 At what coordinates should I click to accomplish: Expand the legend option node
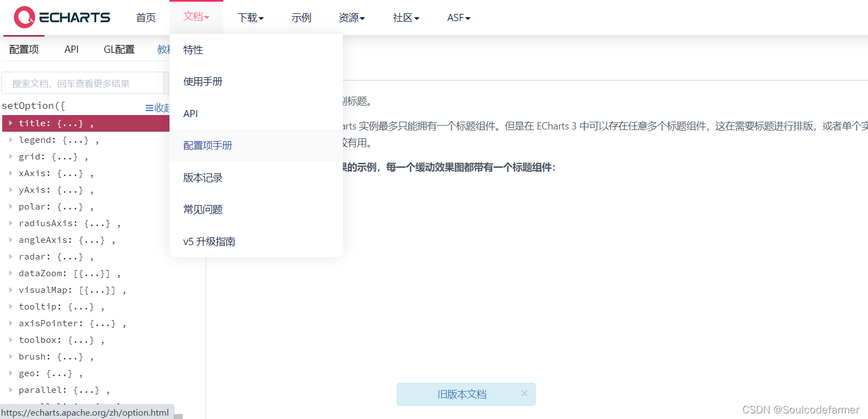click(x=11, y=139)
